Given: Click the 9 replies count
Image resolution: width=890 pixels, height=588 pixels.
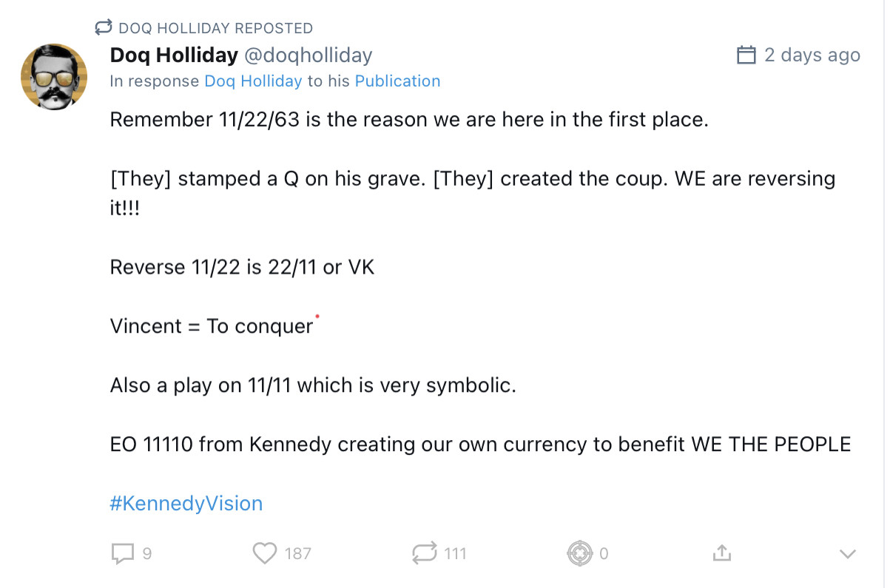Looking at the screenshot, I should click(146, 553).
